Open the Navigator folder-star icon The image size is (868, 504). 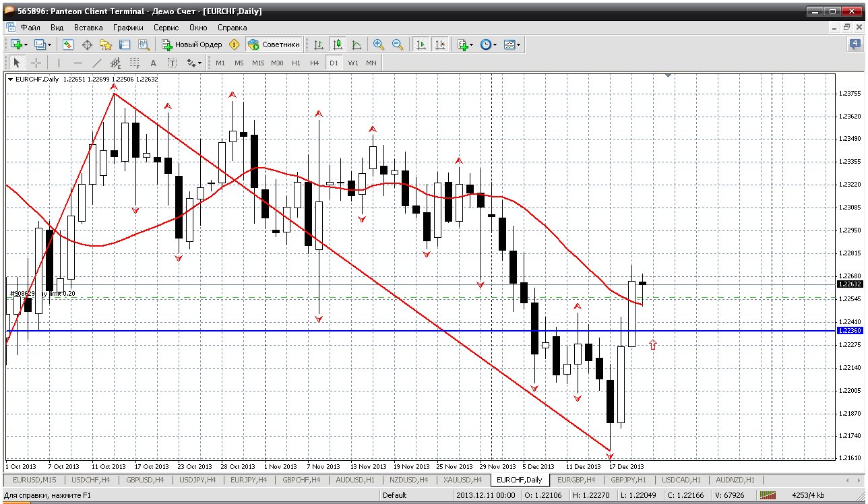click(106, 44)
